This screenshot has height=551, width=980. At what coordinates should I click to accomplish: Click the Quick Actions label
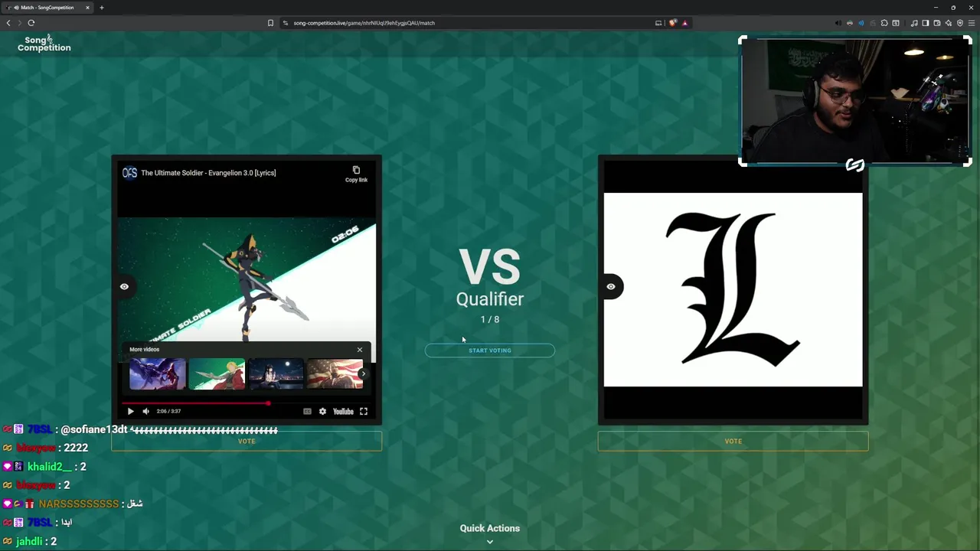click(490, 528)
